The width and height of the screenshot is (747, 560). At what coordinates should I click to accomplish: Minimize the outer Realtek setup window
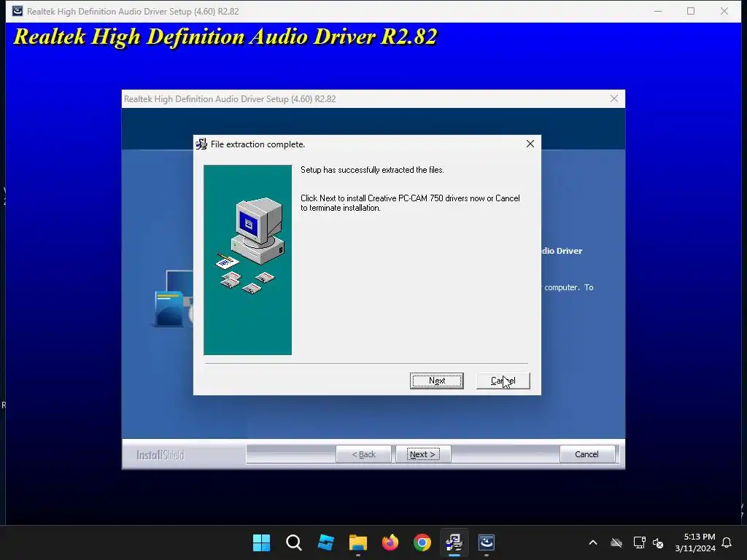[x=658, y=11]
